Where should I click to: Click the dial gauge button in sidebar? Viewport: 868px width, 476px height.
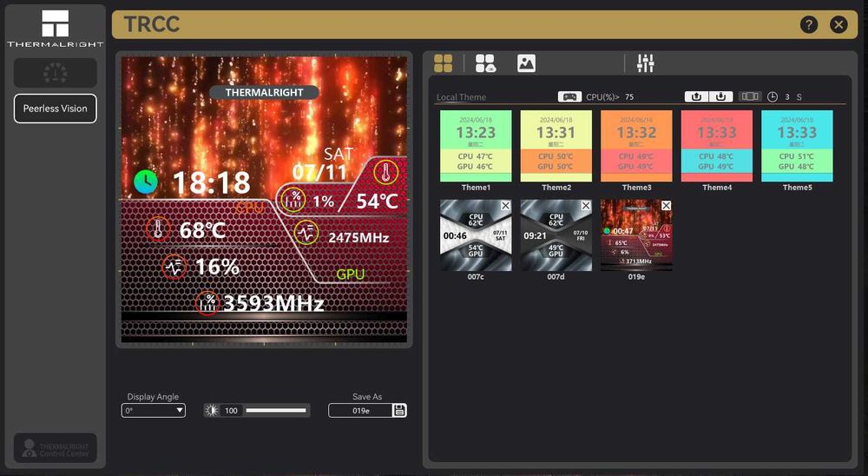(x=56, y=73)
